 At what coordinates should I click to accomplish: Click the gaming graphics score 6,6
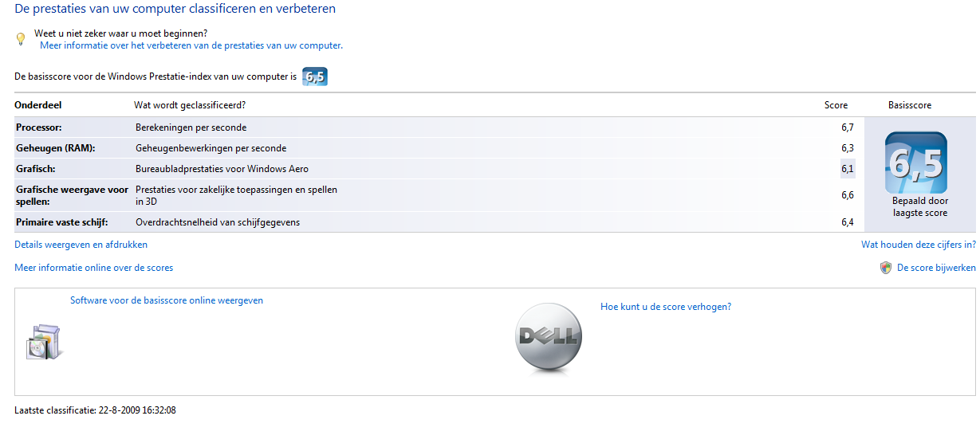coord(848,195)
